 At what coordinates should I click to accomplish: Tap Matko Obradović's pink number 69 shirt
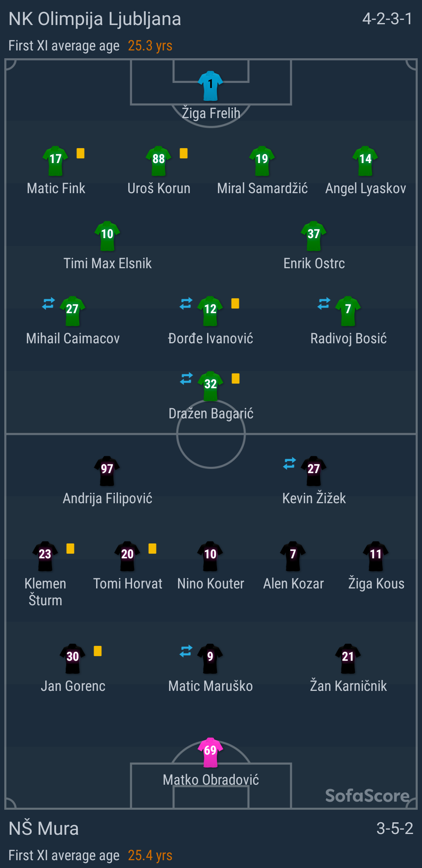(210, 751)
